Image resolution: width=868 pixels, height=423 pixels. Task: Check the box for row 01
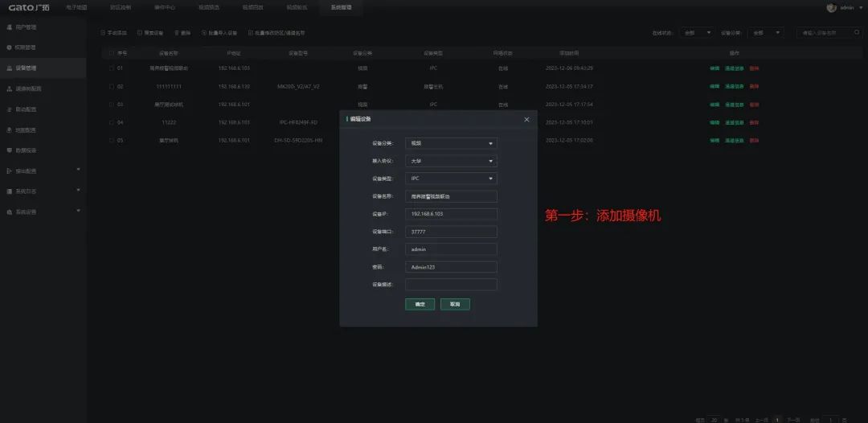click(112, 68)
